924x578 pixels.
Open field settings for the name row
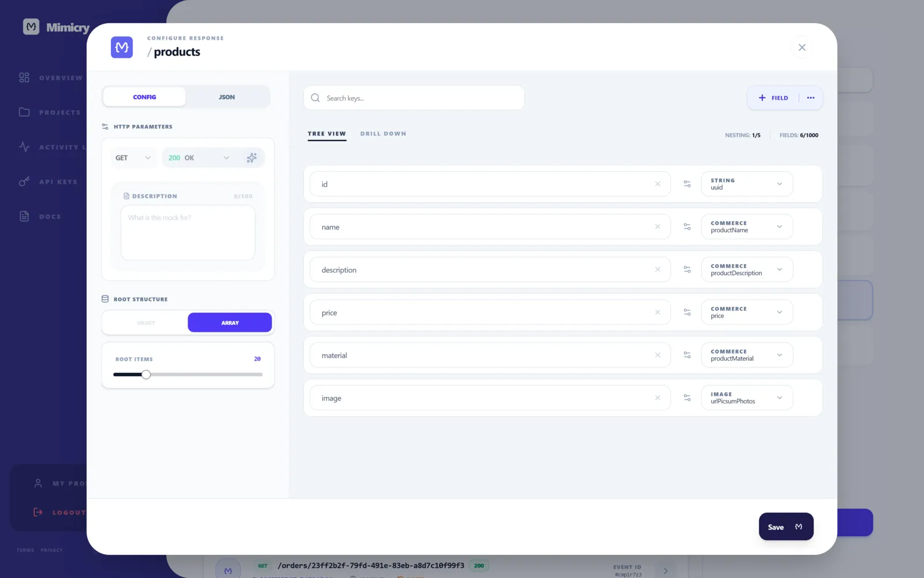pos(687,227)
